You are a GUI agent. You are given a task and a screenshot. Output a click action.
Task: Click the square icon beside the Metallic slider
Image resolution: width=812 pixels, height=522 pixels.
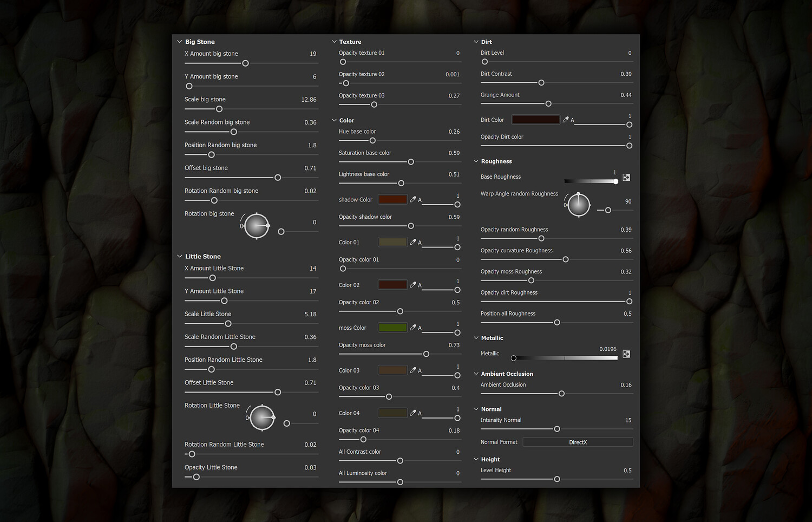coord(626,354)
